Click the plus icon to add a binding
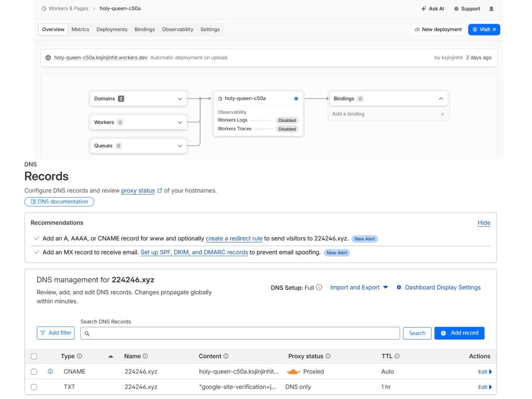This screenshot has height=399, width=532. coord(442,114)
